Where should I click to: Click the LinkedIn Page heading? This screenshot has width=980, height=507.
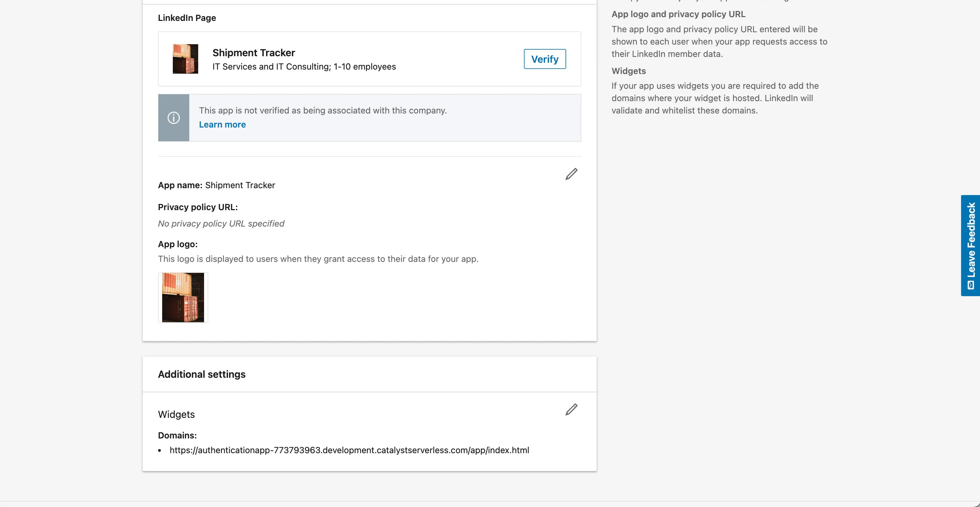(187, 18)
